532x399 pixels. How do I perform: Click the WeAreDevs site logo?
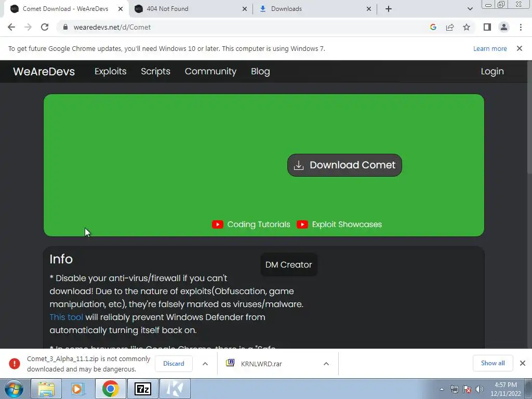click(x=44, y=71)
